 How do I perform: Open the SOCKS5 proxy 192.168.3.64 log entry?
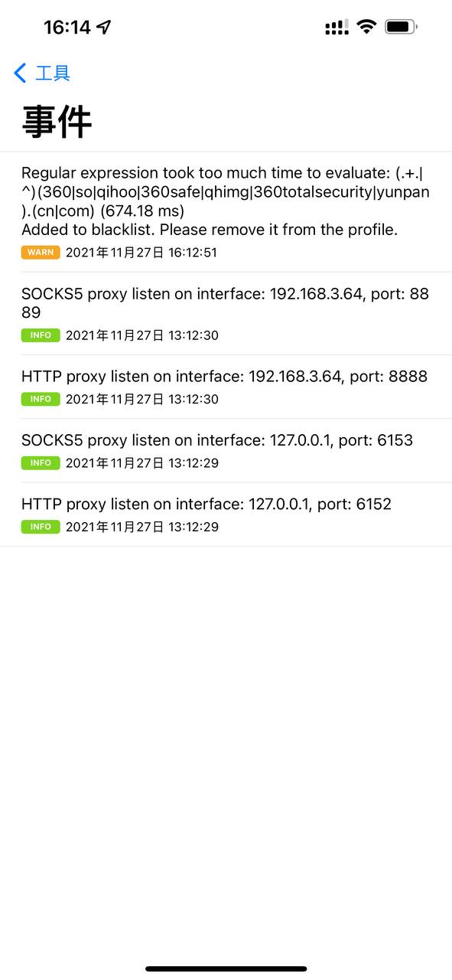pyautogui.click(x=226, y=306)
